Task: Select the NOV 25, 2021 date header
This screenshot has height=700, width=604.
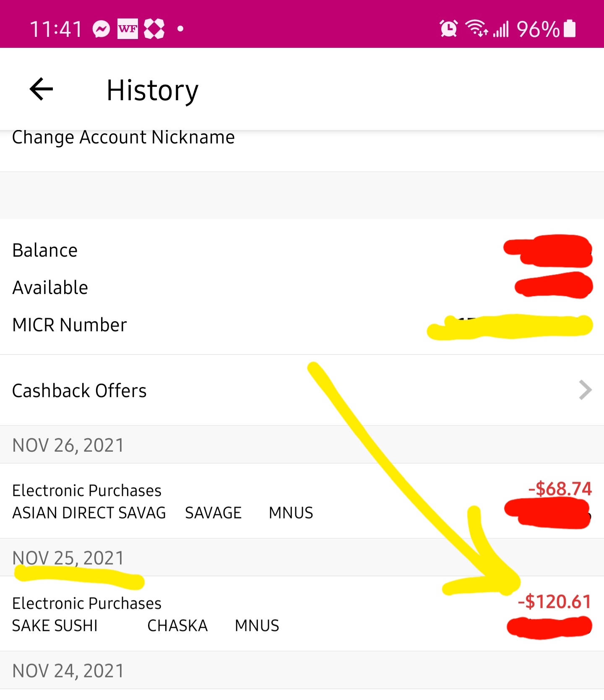Action: pyautogui.click(x=68, y=558)
